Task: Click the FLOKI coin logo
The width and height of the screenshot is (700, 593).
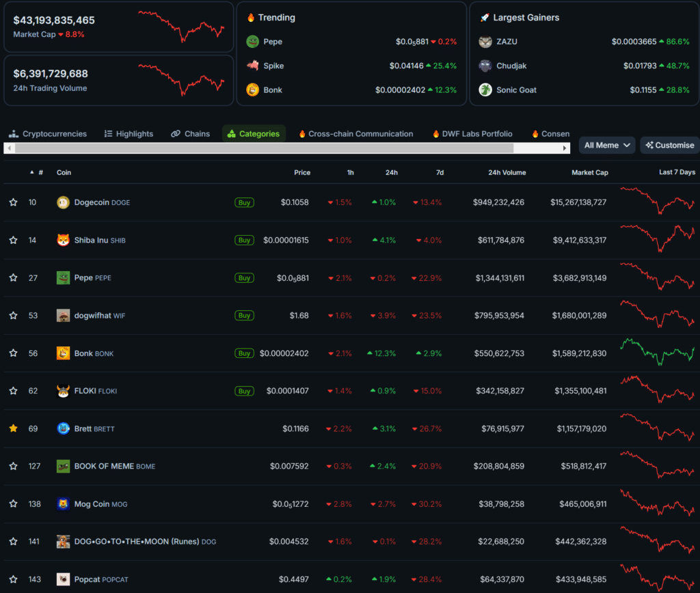Action: (x=63, y=391)
